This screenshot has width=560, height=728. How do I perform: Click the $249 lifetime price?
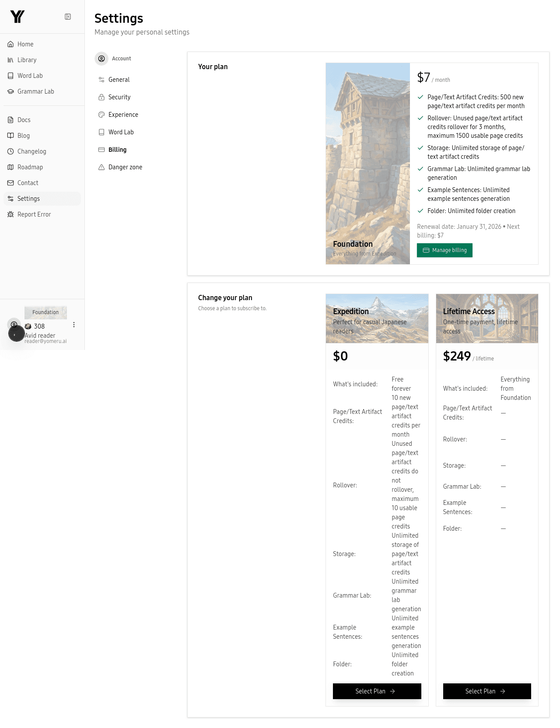point(457,356)
